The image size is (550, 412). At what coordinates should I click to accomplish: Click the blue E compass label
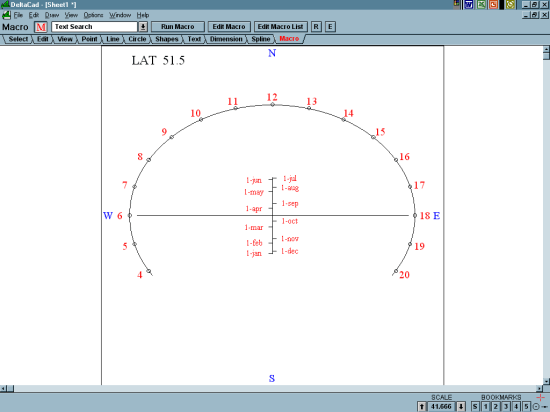coord(437,216)
